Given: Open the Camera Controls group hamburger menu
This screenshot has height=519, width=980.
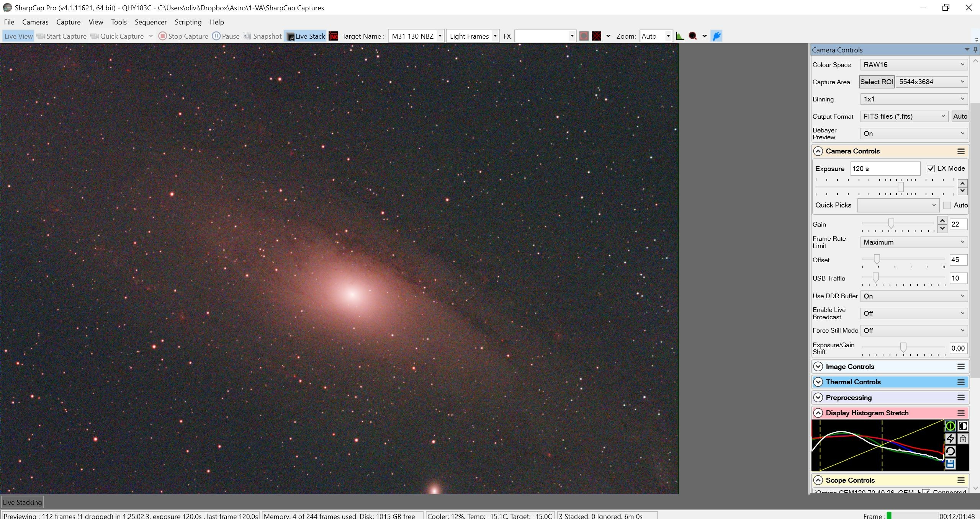Looking at the screenshot, I should tap(961, 151).
